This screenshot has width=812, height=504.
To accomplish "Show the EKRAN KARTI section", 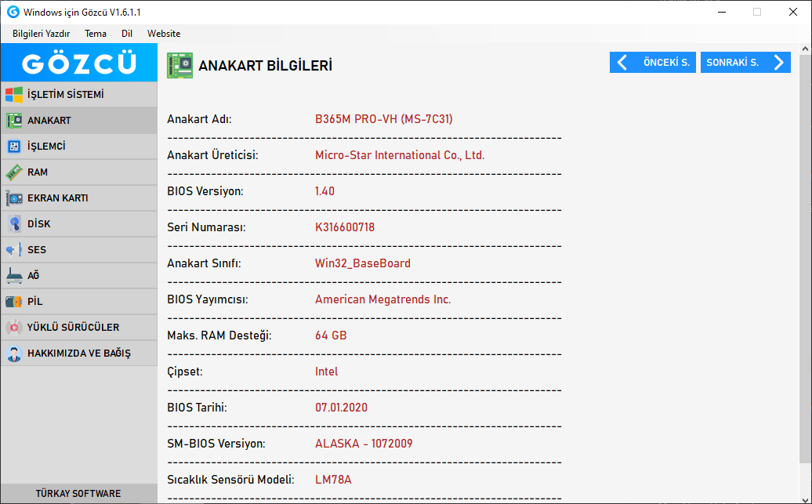I will [x=79, y=198].
